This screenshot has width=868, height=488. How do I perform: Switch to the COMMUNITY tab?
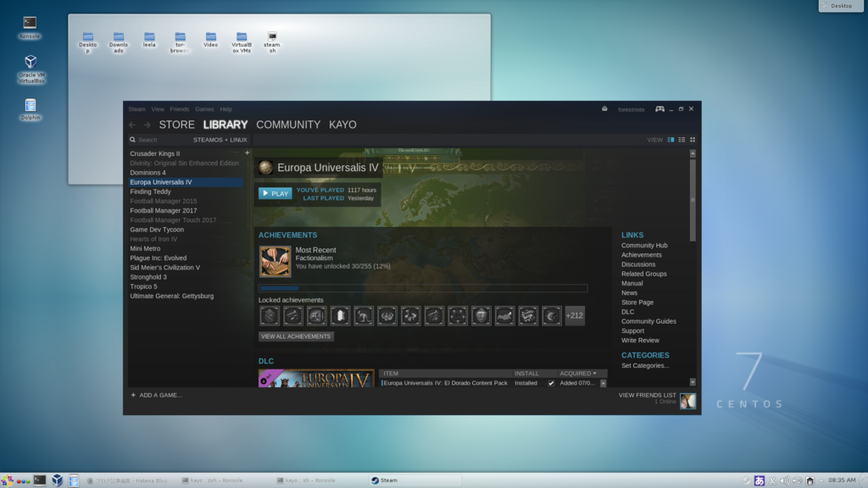[x=289, y=124]
